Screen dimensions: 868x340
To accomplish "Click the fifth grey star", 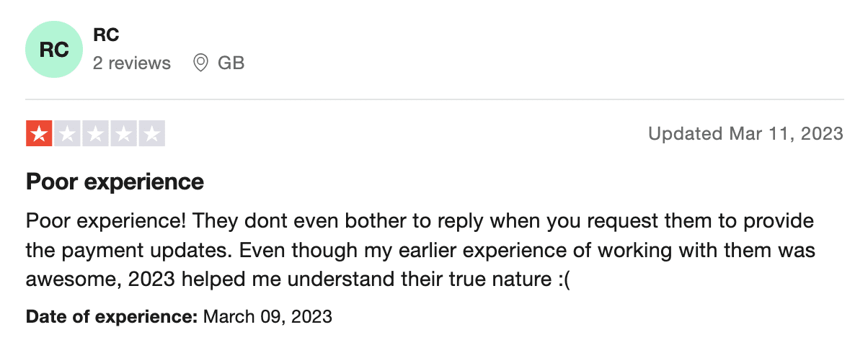I will (153, 134).
